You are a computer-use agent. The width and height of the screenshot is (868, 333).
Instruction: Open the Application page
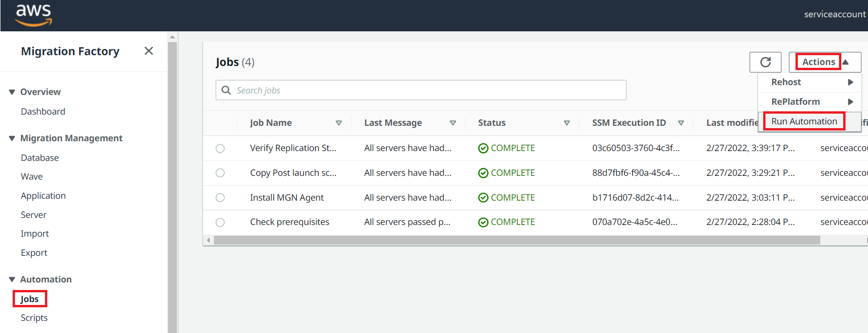point(43,196)
